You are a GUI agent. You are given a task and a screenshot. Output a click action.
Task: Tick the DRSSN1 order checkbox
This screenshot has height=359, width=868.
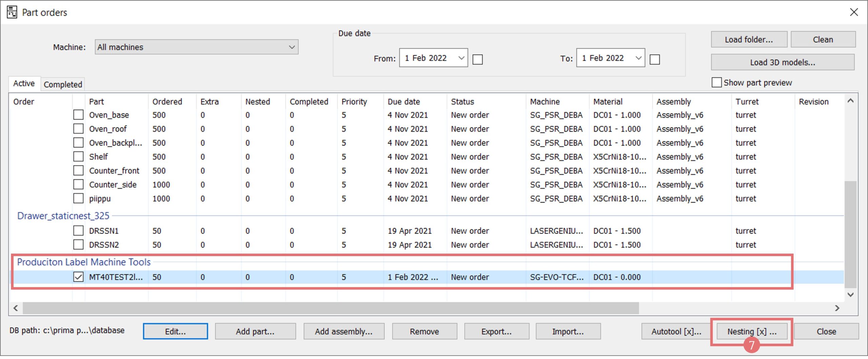(x=78, y=231)
